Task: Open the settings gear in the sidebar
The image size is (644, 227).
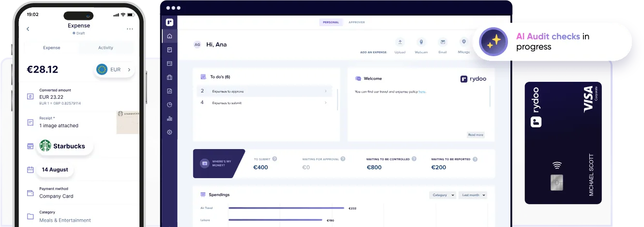Action: click(x=169, y=132)
